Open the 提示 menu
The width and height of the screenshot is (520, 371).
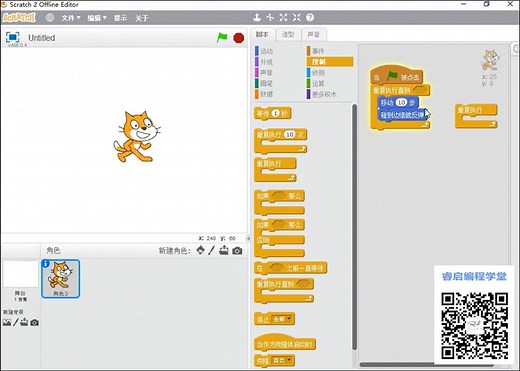coord(120,18)
